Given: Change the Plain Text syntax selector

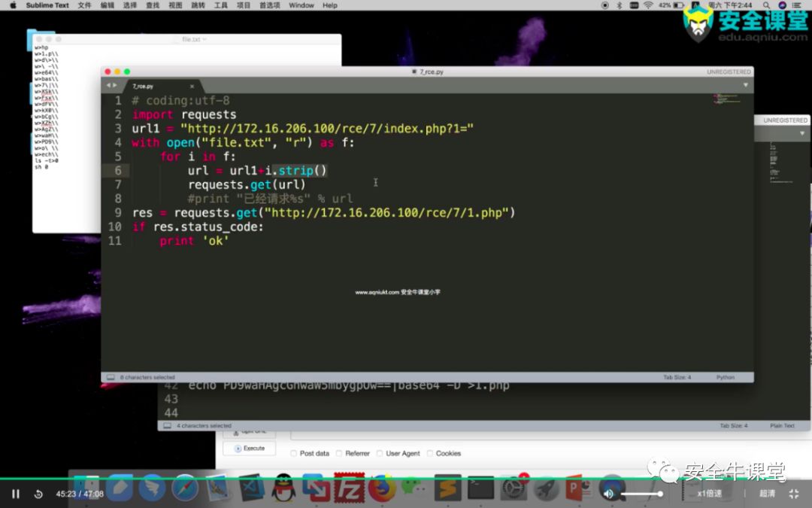Looking at the screenshot, I should [x=782, y=425].
